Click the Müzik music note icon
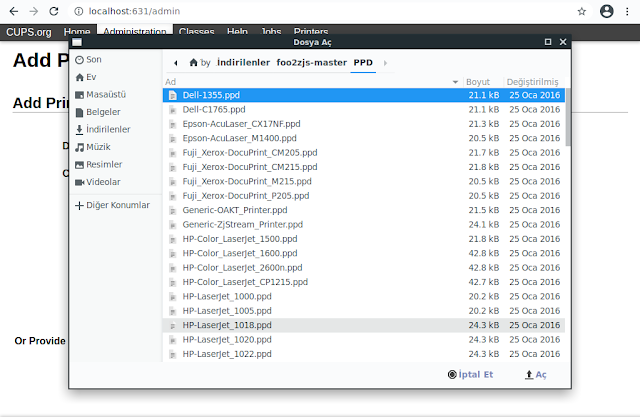The width and height of the screenshot is (640, 417). [80, 147]
